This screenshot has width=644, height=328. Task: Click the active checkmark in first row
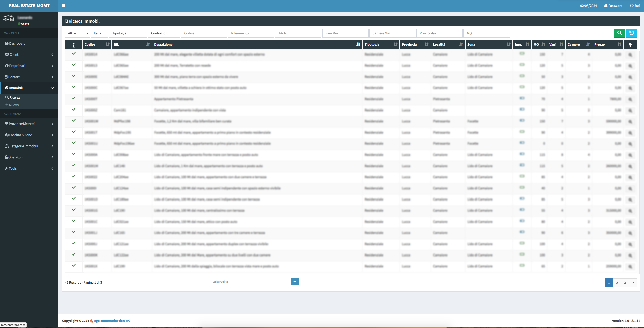[x=74, y=53]
